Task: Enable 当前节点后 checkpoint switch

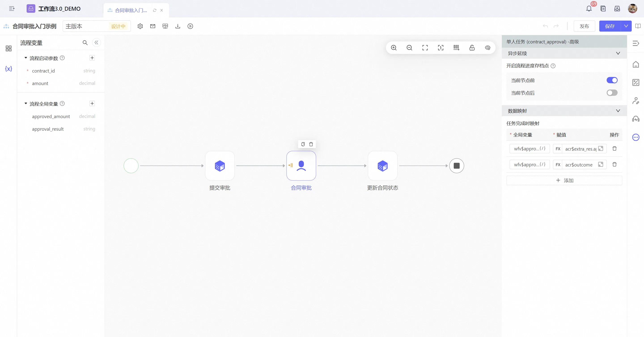Action: 612,93
